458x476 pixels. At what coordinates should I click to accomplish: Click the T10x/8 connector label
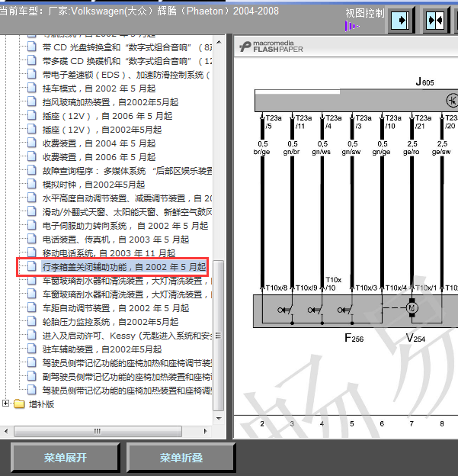point(277,288)
